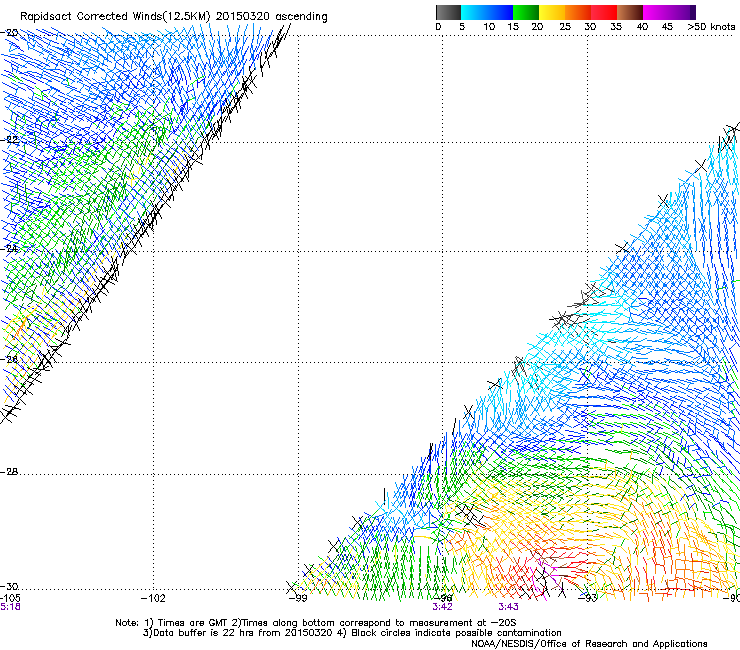The width and height of the screenshot is (740, 650).
Task: Click the -26 latitude axis label
Action: click(x=9, y=360)
